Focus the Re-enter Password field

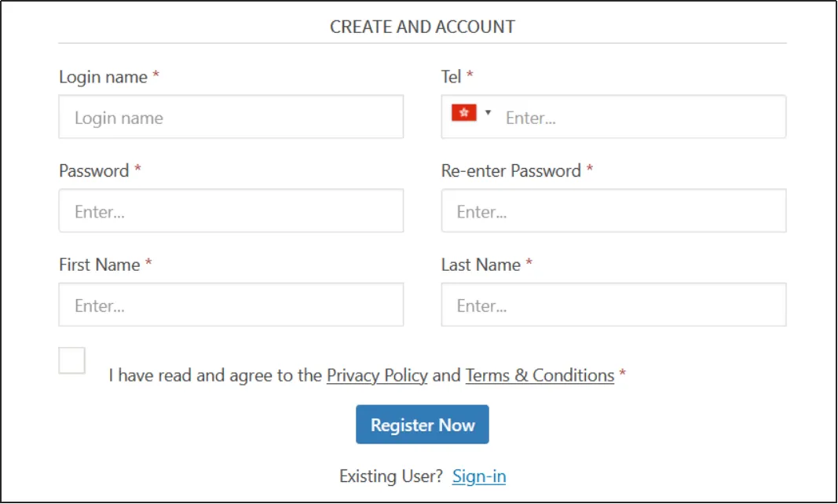[613, 211]
